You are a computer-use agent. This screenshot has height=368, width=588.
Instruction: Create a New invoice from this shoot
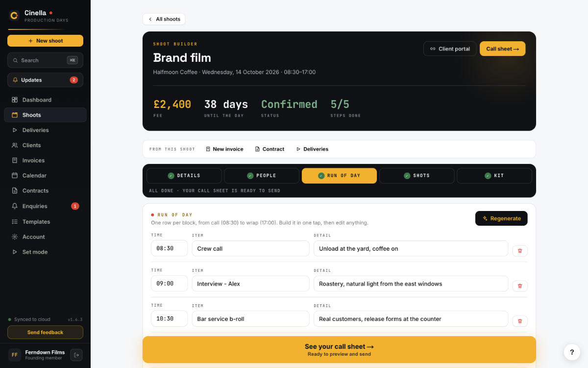tap(224, 149)
